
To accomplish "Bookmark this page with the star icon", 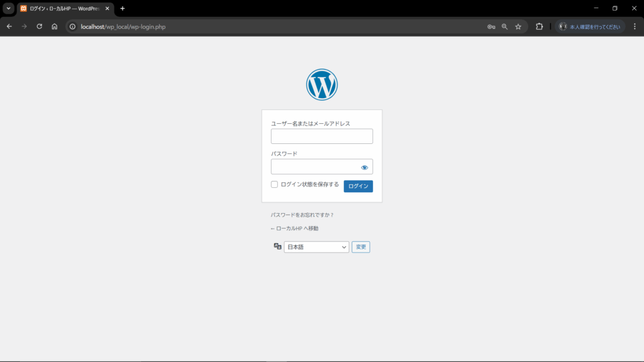I will pos(518,26).
